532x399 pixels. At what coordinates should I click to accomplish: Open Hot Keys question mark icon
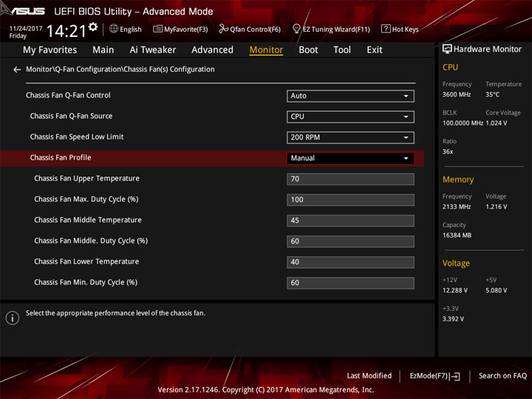(x=386, y=29)
